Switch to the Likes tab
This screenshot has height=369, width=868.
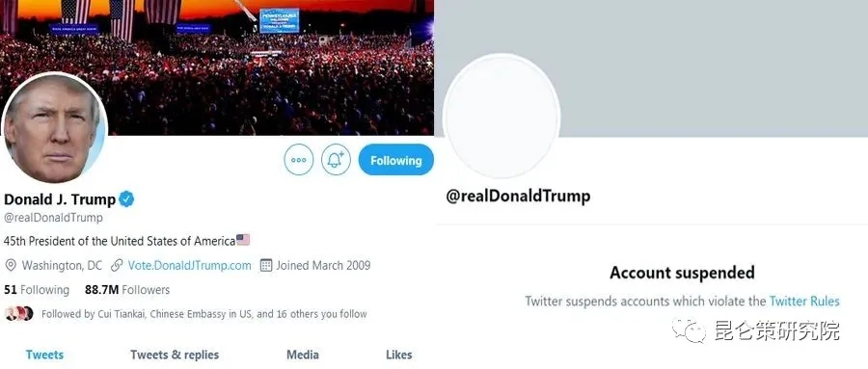click(399, 355)
